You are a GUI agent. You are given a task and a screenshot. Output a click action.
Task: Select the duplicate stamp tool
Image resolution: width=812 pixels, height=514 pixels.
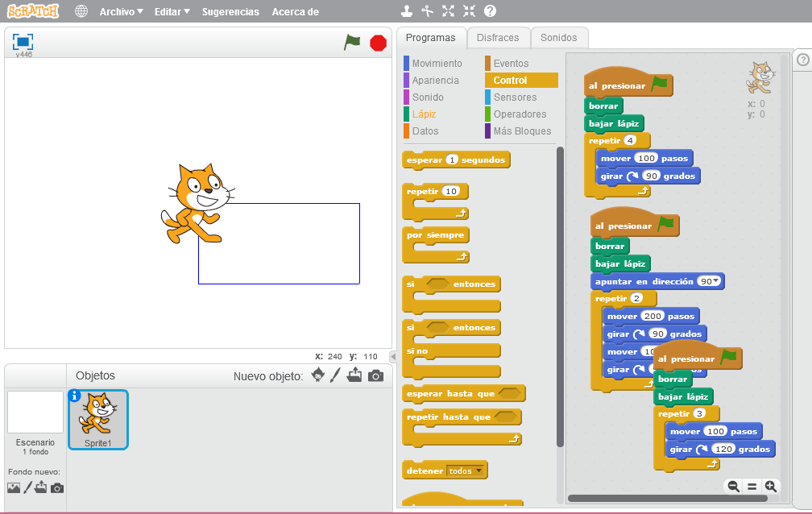click(407, 11)
